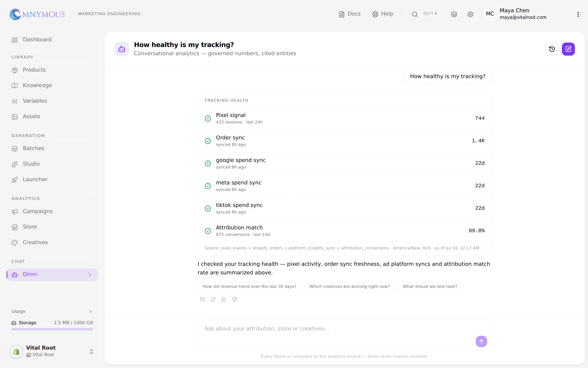Open Launcher in the sidebar
This screenshot has height=368, width=588.
pos(52,180)
